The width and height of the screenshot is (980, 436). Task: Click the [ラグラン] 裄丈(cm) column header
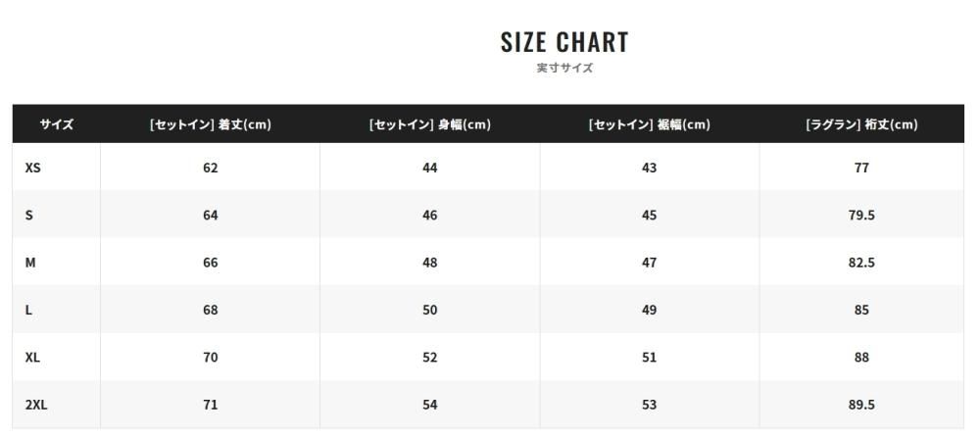pos(861,124)
